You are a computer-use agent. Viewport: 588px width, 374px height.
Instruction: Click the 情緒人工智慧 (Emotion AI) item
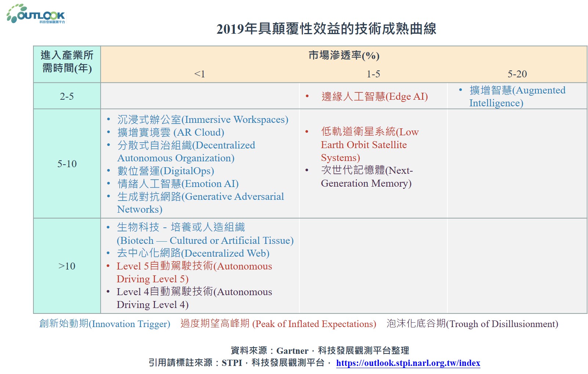pyautogui.click(x=178, y=184)
